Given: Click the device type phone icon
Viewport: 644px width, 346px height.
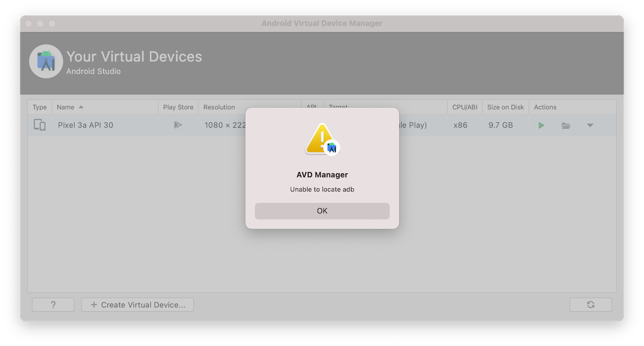Looking at the screenshot, I should (x=40, y=125).
